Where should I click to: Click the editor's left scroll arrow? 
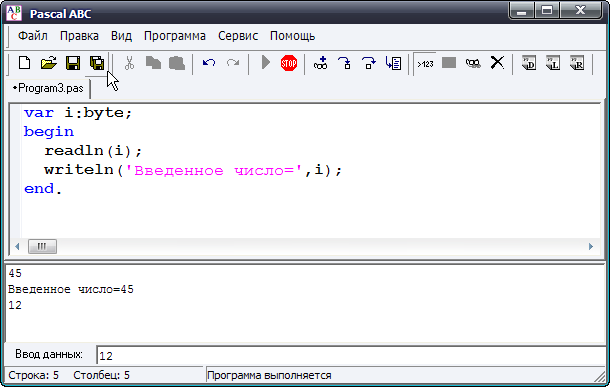pos(17,246)
